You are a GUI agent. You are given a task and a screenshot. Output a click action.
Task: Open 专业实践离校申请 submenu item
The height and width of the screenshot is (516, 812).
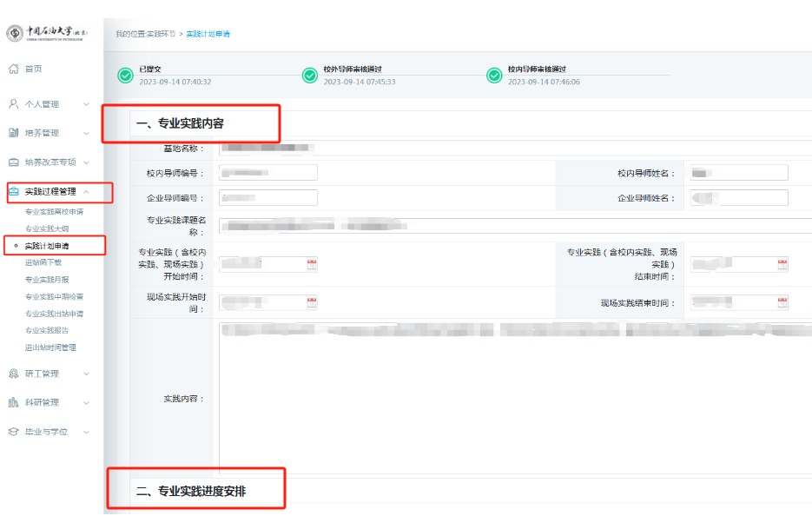pos(54,212)
